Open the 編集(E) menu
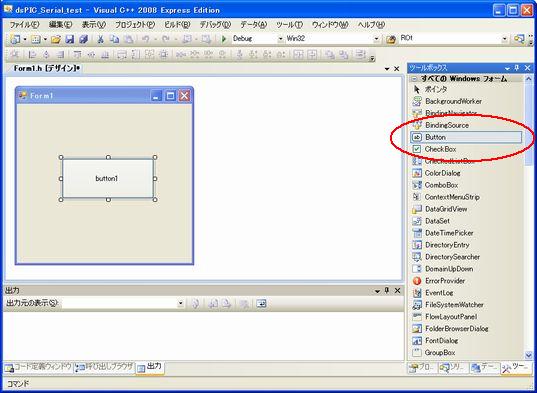 60,25
